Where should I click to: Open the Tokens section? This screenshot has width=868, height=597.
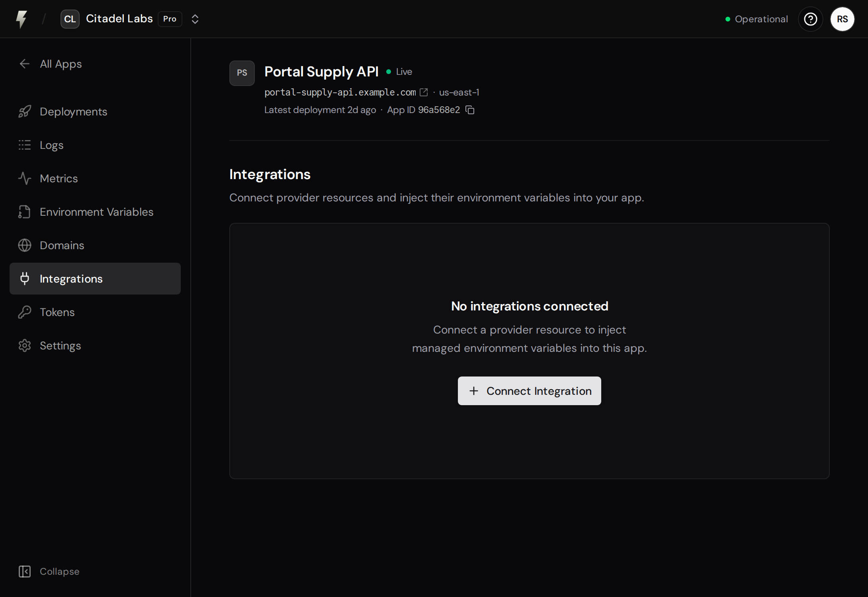click(95, 312)
